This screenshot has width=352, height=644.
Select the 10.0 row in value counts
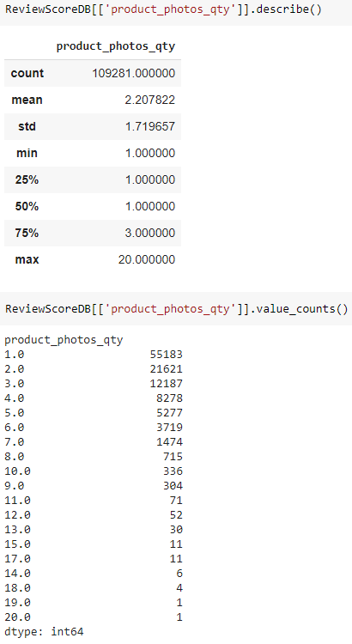click(94, 471)
